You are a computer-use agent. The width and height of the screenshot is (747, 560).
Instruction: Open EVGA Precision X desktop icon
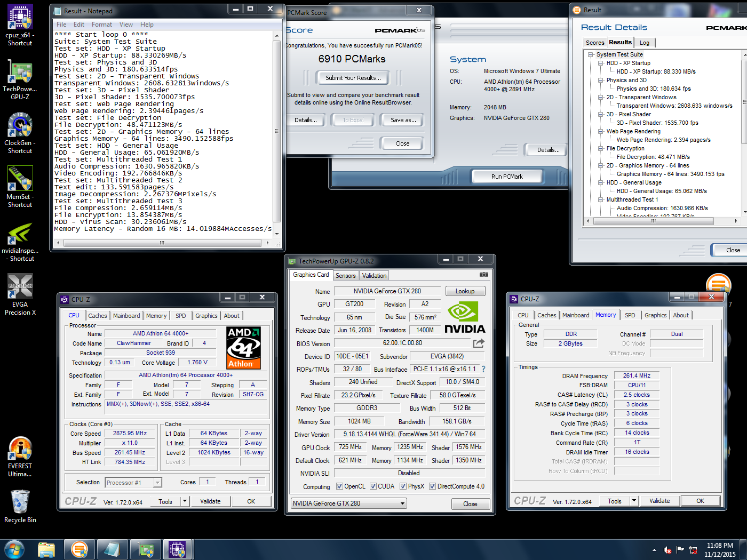point(20,294)
